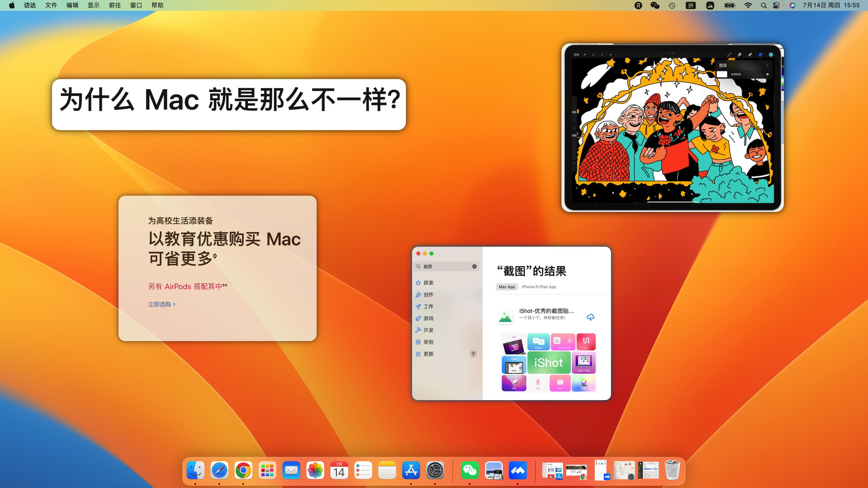Select the Smudge tool in Procreate
Image resolution: width=868 pixels, height=488 pixels.
pos(740,55)
